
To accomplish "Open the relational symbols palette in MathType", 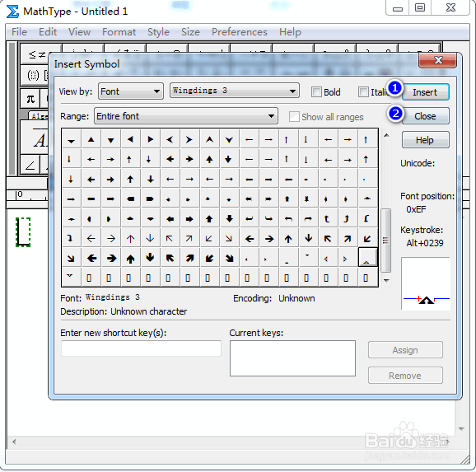I will pyautogui.click(x=41, y=54).
